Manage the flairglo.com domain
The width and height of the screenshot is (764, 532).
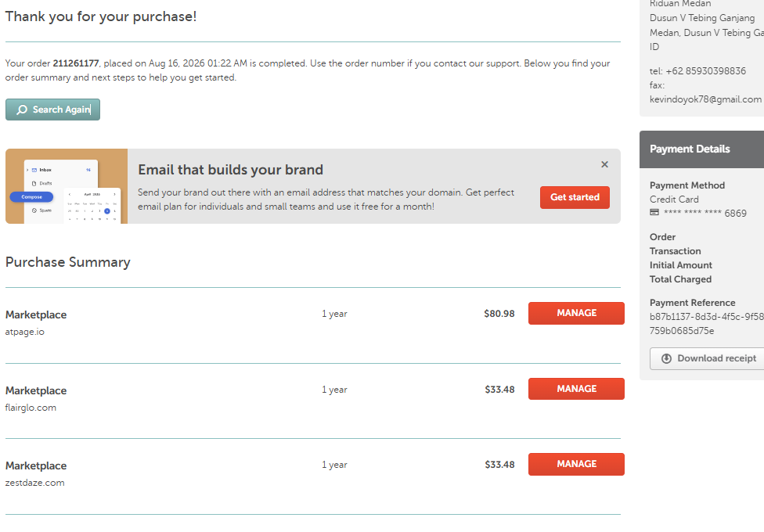[576, 389]
